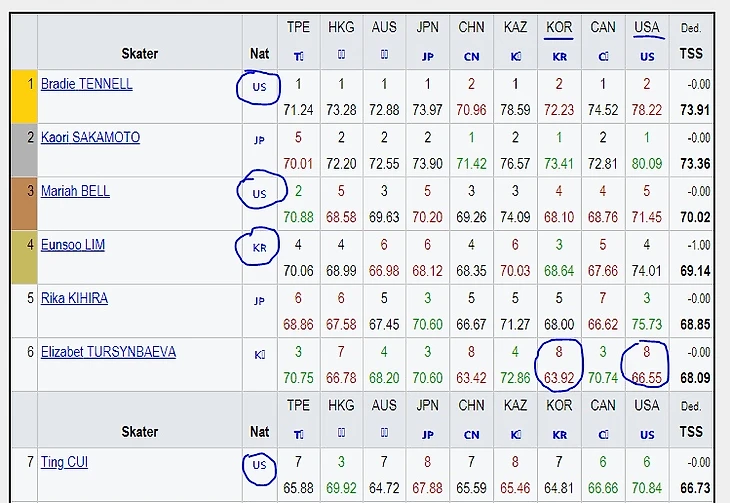Select the Eunsoo LIM skater link
This screenshot has width=730, height=503.
[x=73, y=246]
